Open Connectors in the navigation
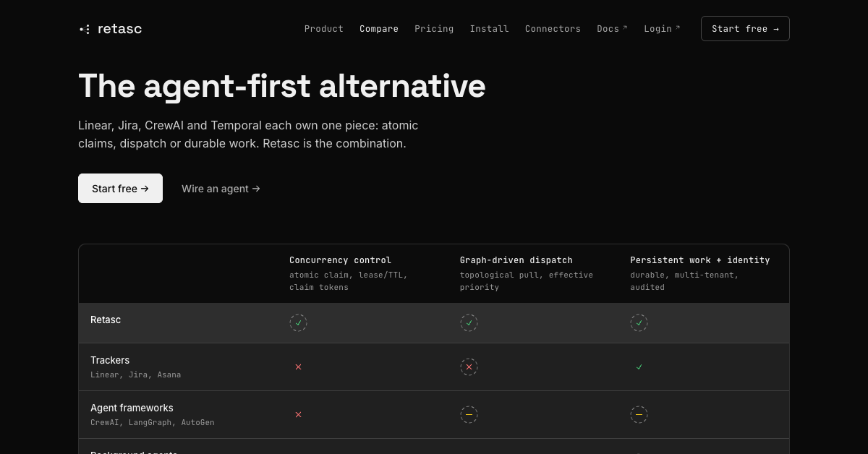The image size is (868, 454). 553,29
